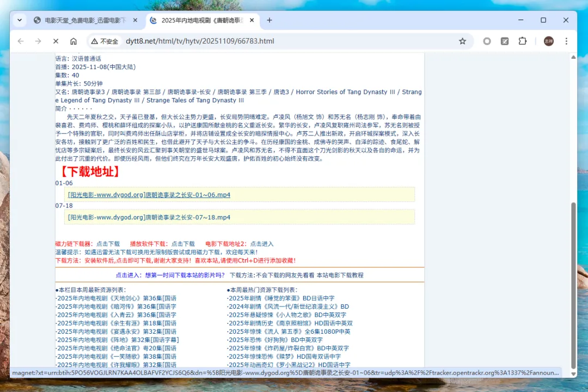Open the browser home page
The image size is (588, 392).
(73, 41)
